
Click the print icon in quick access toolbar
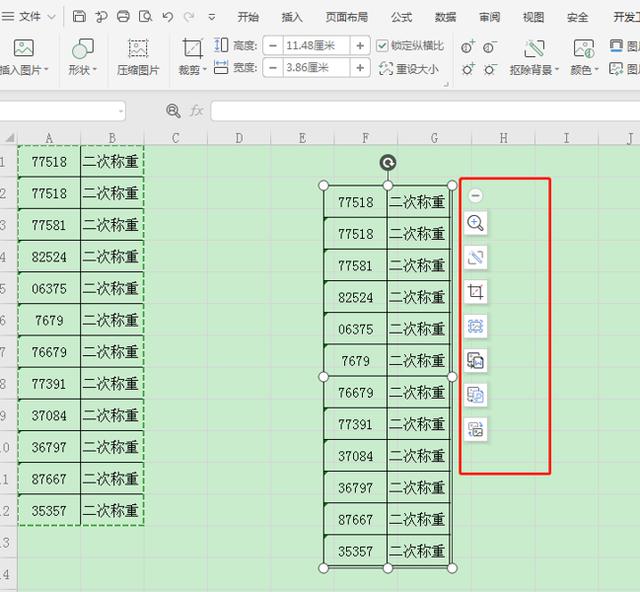pyautogui.click(x=123, y=16)
